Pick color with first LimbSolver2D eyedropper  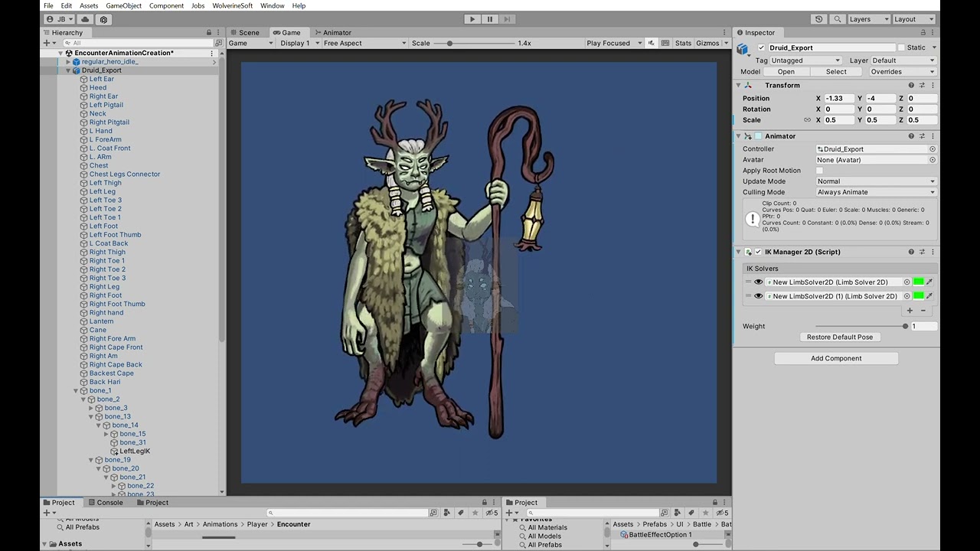tap(930, 282)
